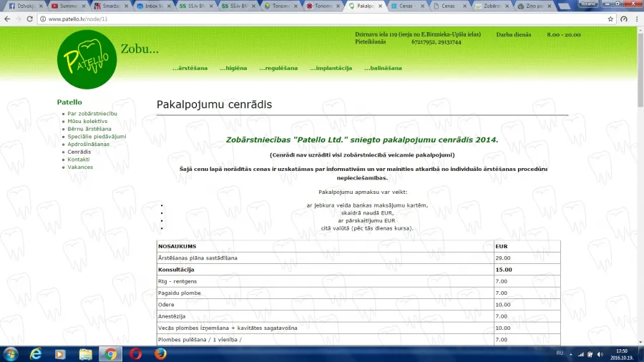Click the site info icon in address bar
Viewport: 644px width, 362px height.
click(x=43, y=19)
